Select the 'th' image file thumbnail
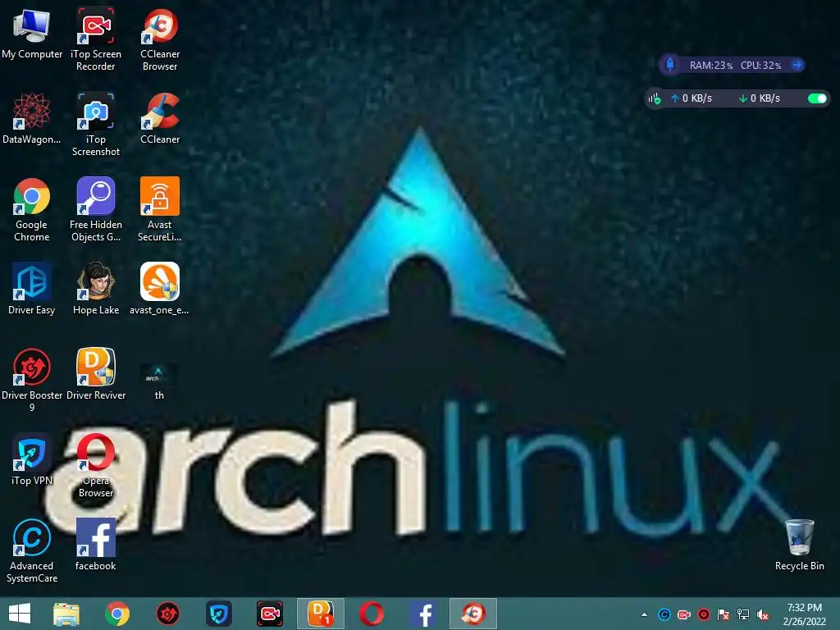Viewport: 840px width, 630px height. pos(159,381)
